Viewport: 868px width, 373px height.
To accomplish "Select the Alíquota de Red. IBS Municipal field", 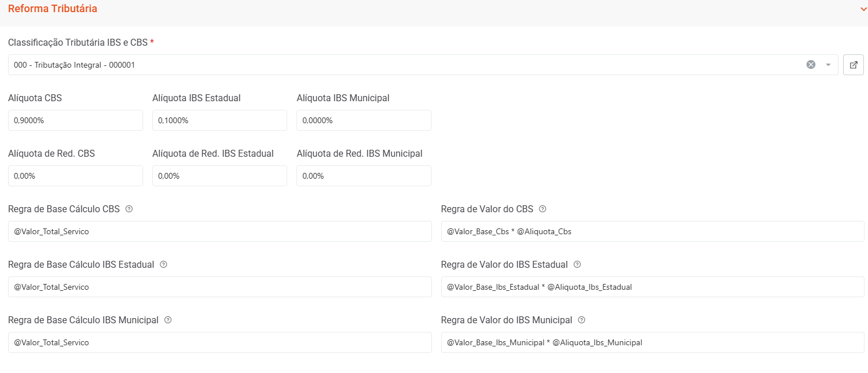I will coord(364,176).
